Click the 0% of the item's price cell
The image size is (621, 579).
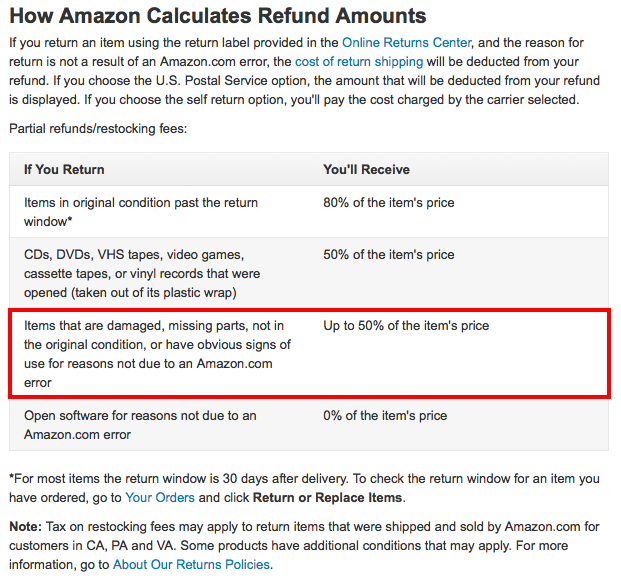(x=385, y=415)
